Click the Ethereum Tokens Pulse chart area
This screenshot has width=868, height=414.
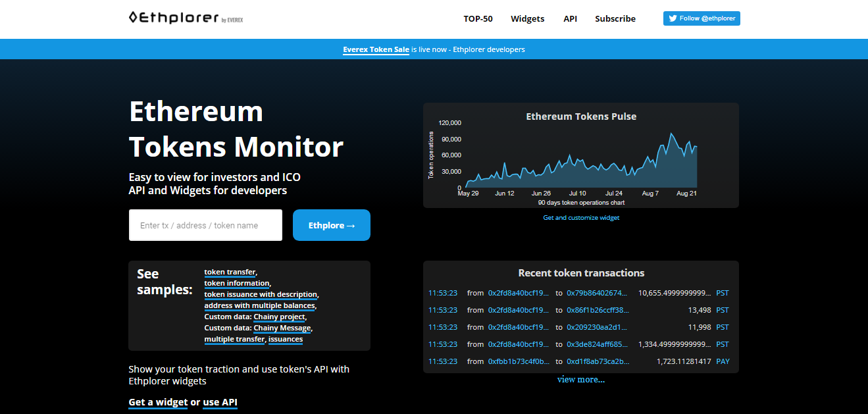581,155
